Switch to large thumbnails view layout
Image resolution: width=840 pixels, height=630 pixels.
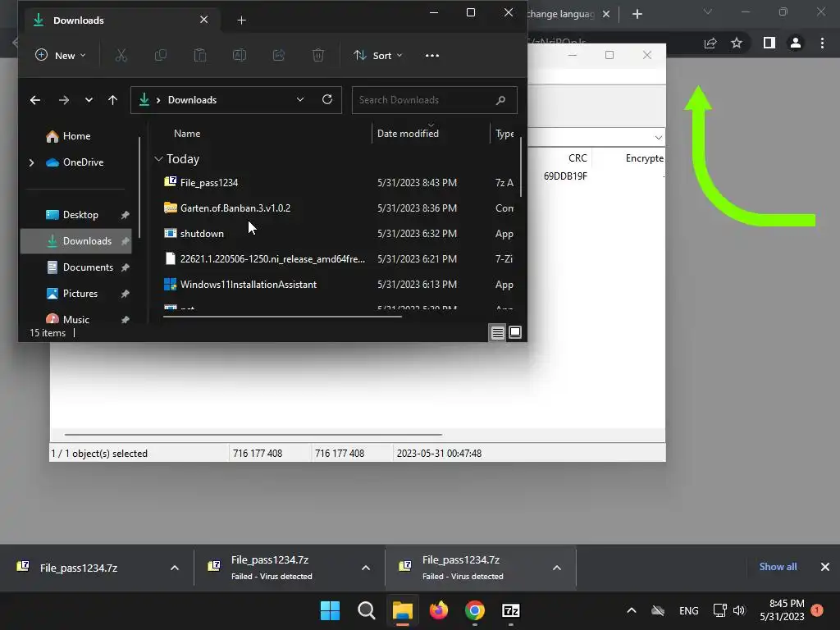point(515,333)
